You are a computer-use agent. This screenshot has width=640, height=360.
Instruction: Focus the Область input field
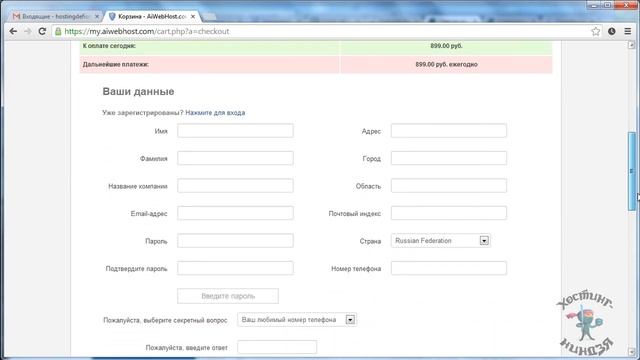pos(449,186)
